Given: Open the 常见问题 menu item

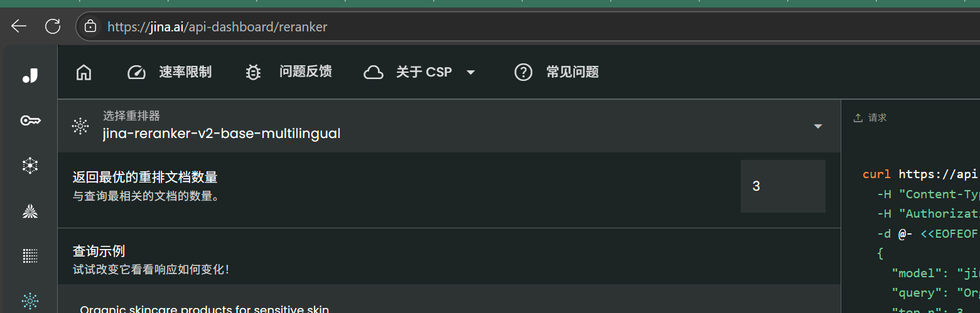Looking at the screenshot, I should (572, 73).
